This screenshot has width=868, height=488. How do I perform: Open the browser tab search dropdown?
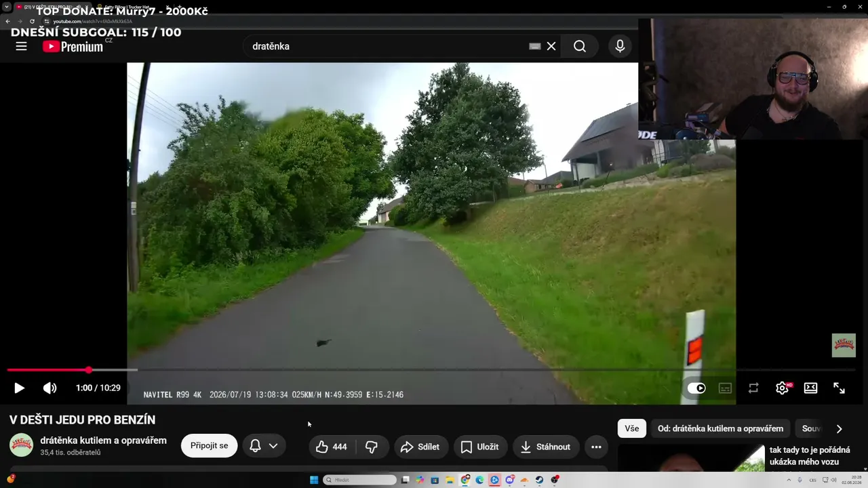7,7
